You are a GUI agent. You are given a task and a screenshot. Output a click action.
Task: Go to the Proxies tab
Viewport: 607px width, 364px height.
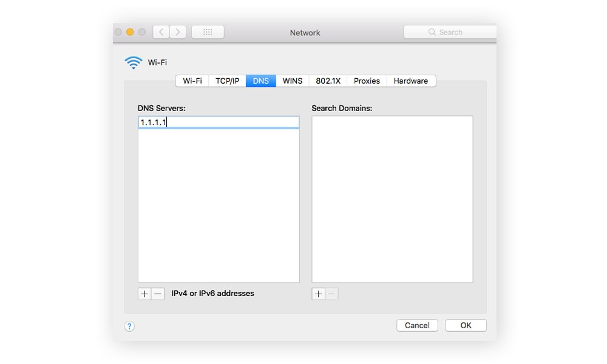point(367,81)
